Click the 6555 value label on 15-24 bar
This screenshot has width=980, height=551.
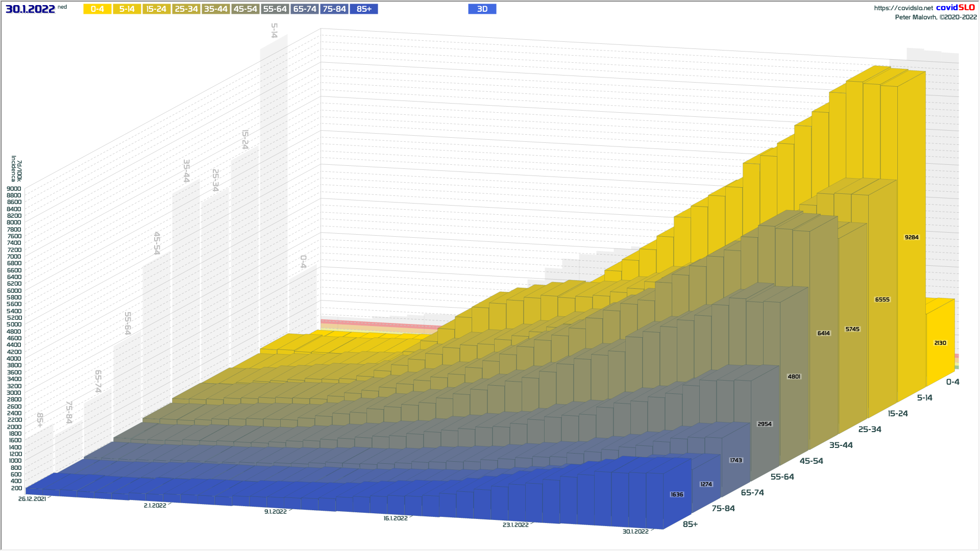tap(882, 299)
